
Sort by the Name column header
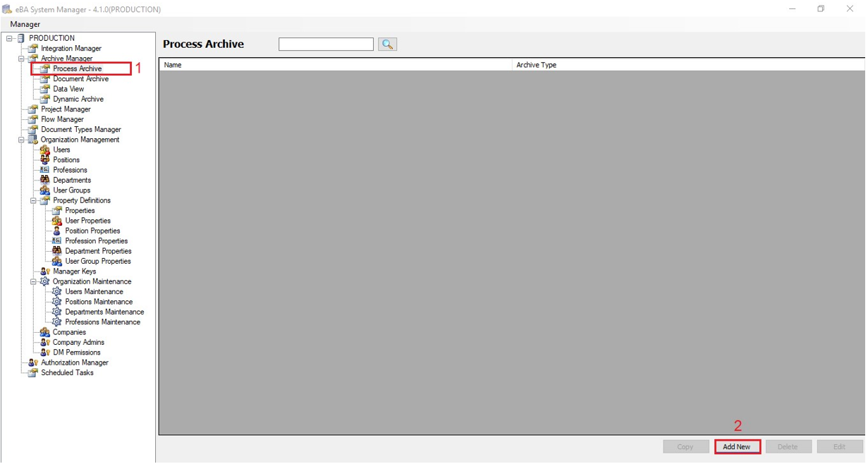336,65
